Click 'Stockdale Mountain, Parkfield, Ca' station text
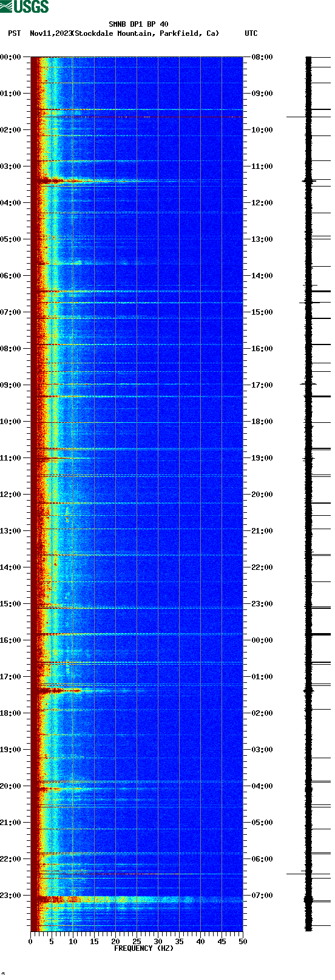The width and height of the screenshot is (335, 980). pyautogui.click(x=145, y=33)
